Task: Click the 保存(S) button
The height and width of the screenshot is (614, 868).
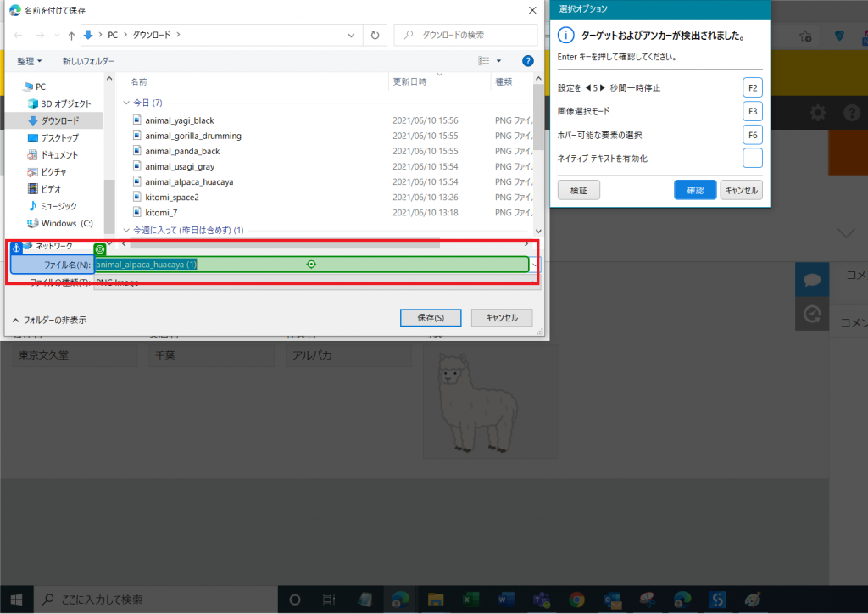Action: tap(430, 317)
